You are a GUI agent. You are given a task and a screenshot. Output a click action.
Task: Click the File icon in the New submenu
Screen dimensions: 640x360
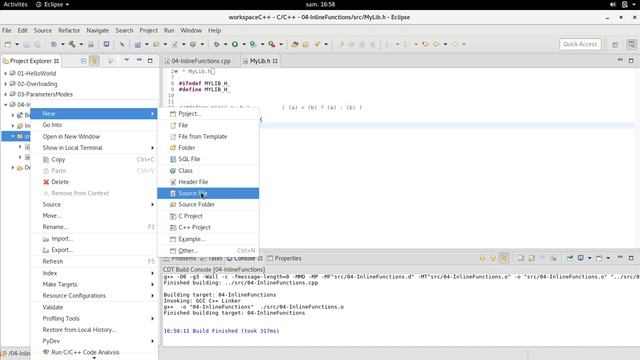coord(173,125)
